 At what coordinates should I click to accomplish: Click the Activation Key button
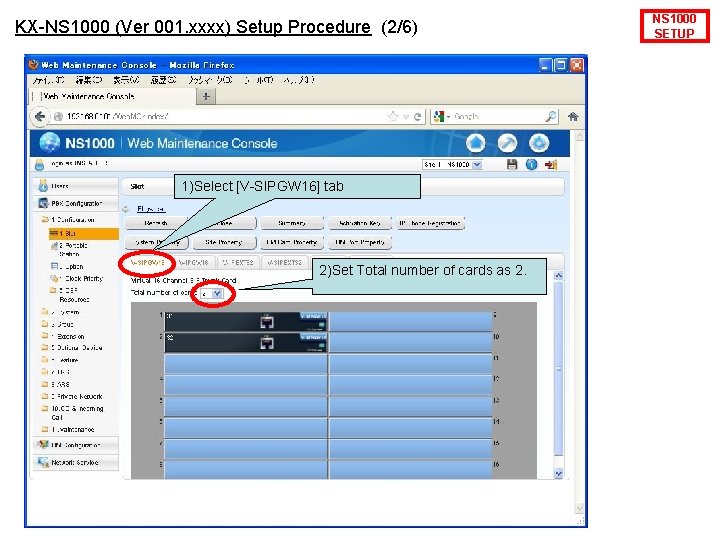tap(360, 223)
